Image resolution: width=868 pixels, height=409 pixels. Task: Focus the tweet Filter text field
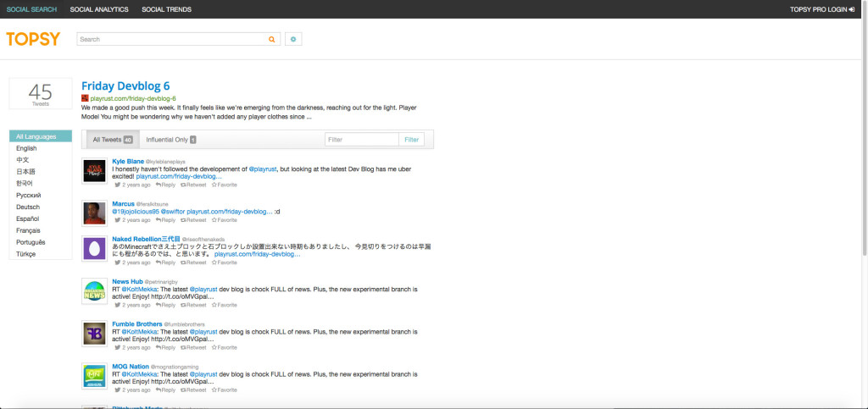tap(361, 140)
